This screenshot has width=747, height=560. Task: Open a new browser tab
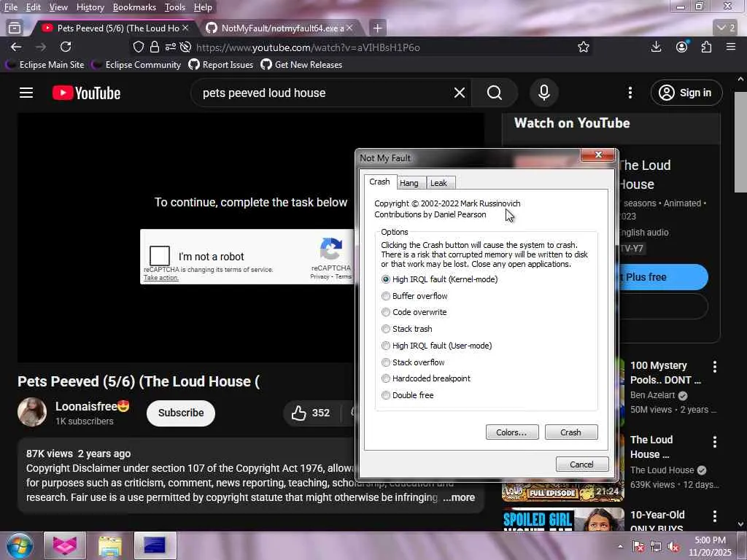pyautogui.click(x=377, y=28)
